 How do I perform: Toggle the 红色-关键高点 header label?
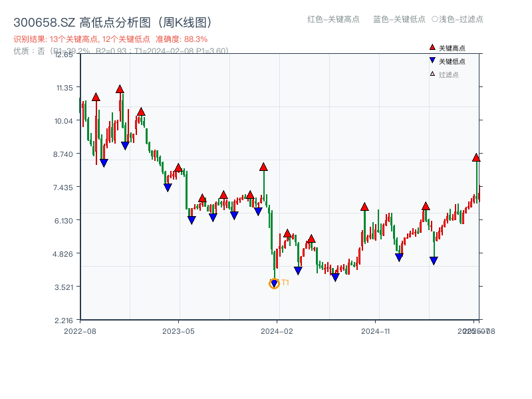point(332,19)
